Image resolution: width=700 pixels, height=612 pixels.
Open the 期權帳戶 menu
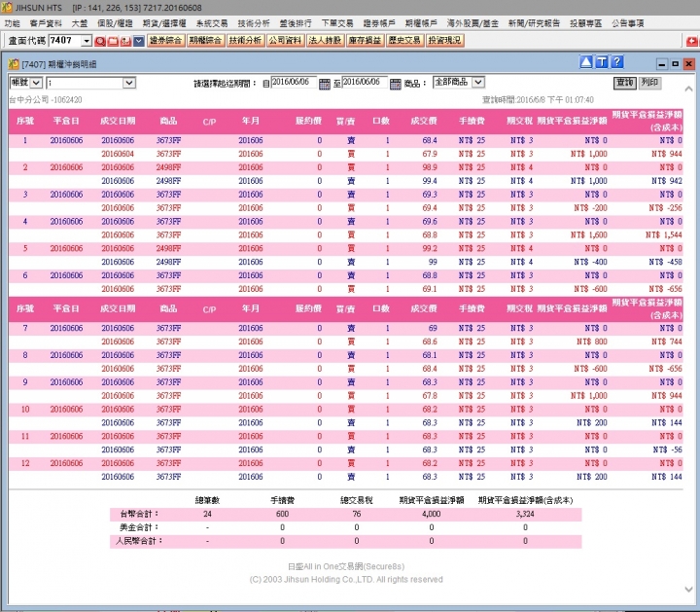tap(421, 23)
